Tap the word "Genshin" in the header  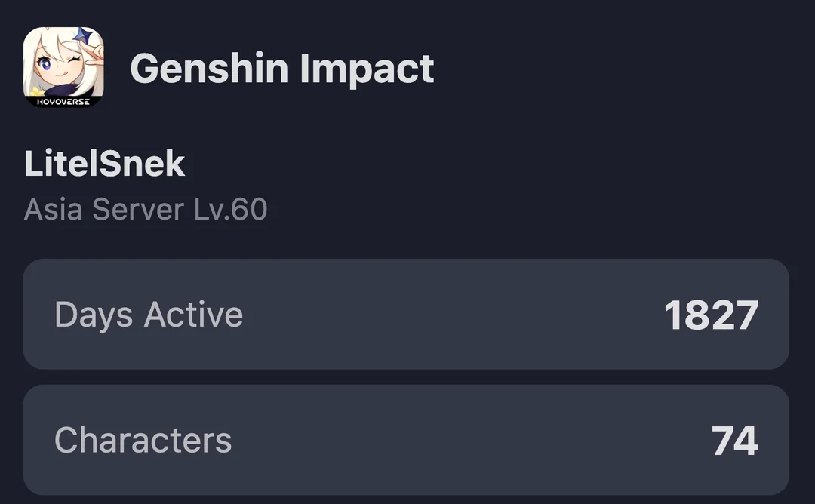pos(209,69)
